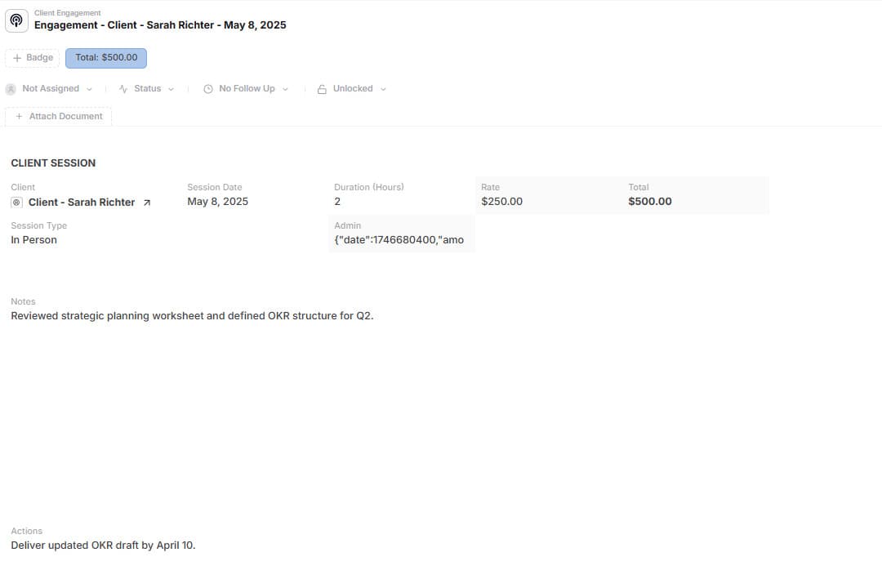The width and height of the screenshot is (882, 588).
Task: Click the icon beside Client - Sarah Richter
Action: click(17, 203)
